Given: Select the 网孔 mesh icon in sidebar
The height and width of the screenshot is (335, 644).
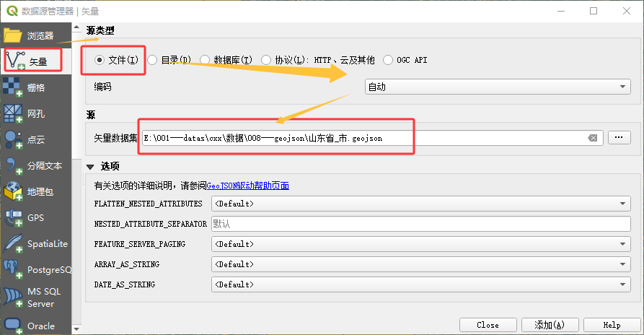Looking at the screenshot, I should click(x=12, y=113).
